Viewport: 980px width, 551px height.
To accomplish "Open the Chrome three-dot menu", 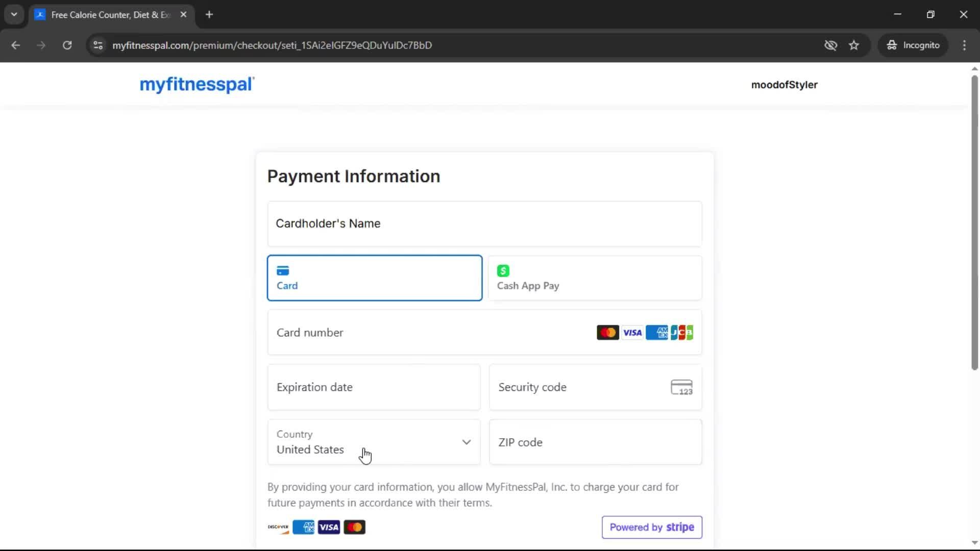I will click(964, 45).
